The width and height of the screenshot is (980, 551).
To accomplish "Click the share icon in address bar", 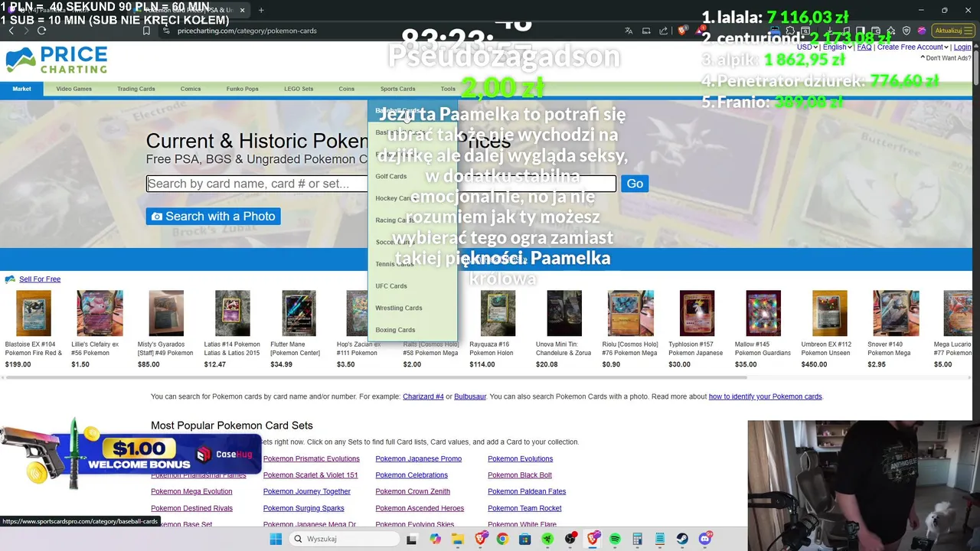I will [x=663, y=31].
